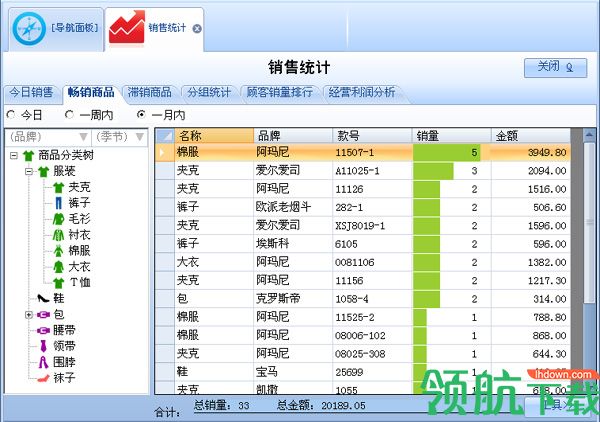Select the 一月内 radio button
600x422 pixels.
141,114
